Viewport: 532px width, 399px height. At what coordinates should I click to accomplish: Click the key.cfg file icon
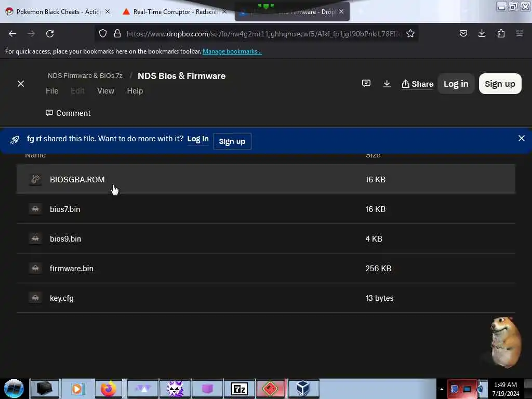35,298
